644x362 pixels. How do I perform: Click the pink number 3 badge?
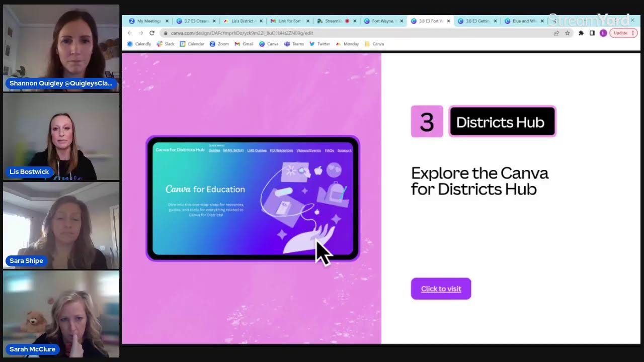pos(427,122)
